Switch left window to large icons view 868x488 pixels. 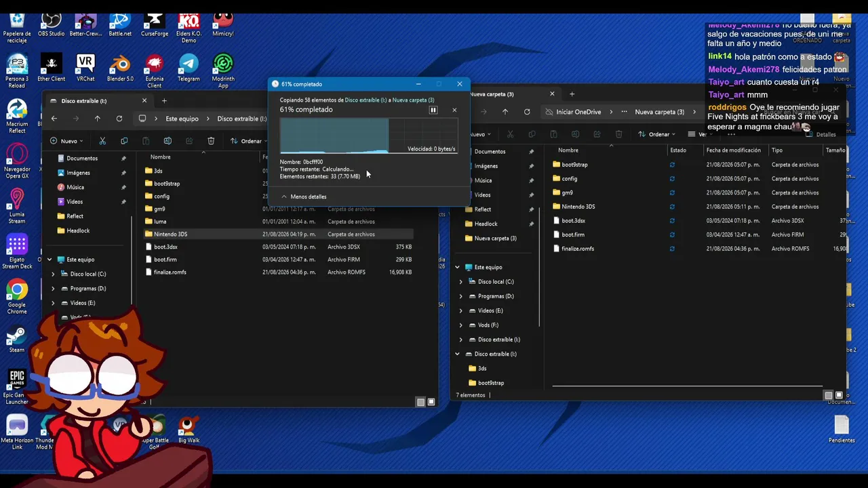pyautogui.click(x=431, y=402)
